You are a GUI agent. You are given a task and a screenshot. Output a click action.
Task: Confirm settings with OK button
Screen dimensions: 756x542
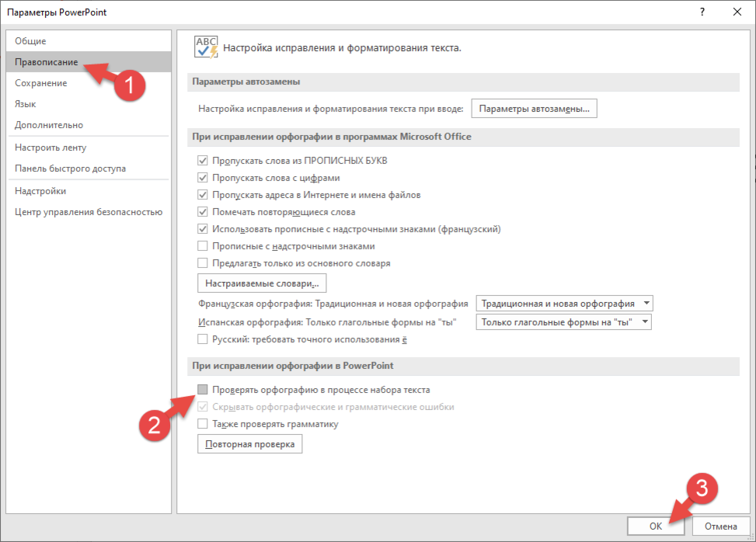tap(656, 526)
